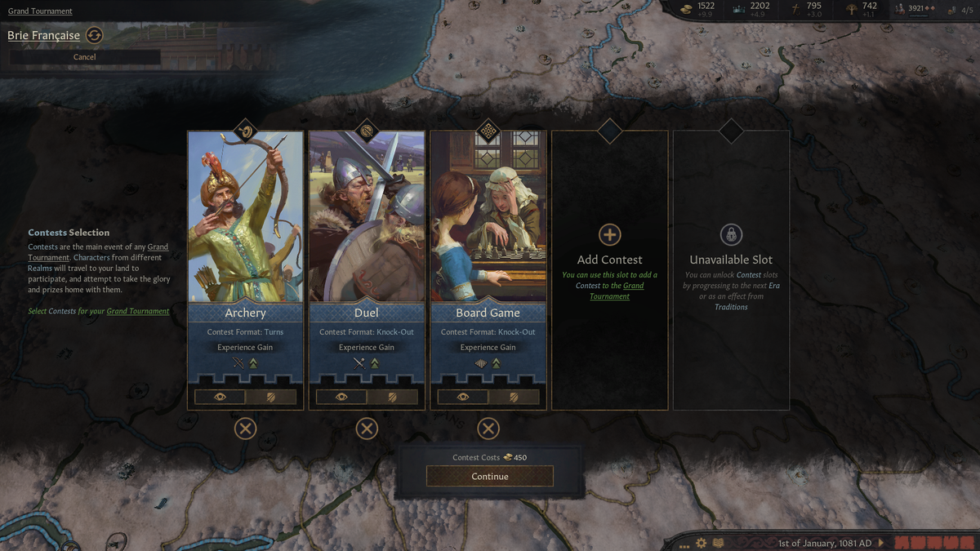Click the padlock icon on Unavailable Slot
Screen dimensions: 980x551
731,235
